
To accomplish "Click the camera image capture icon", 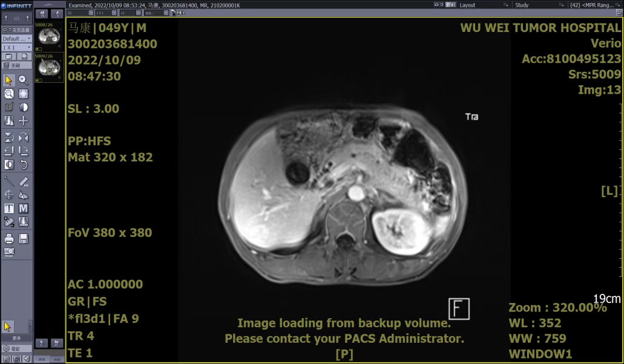I will click(x=9, y=252).
